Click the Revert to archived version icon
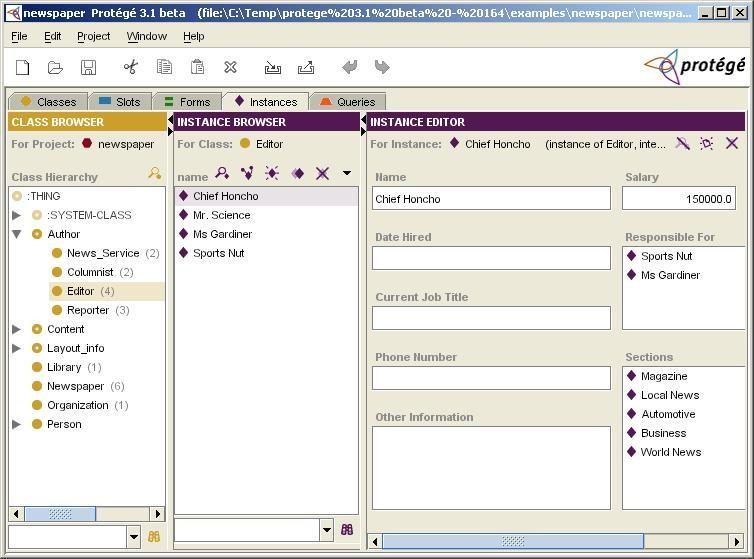The image size is (754, 559). [x=306, y=67]
